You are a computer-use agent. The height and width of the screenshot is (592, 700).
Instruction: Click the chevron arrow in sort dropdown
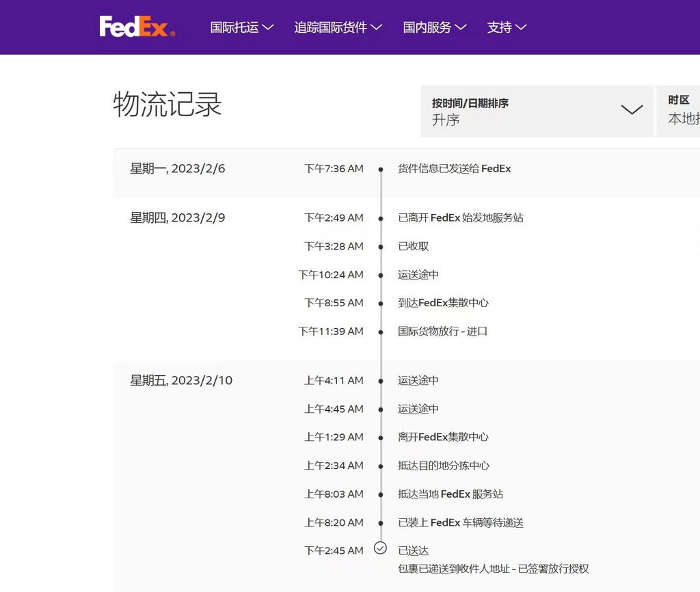click(632, 109)
